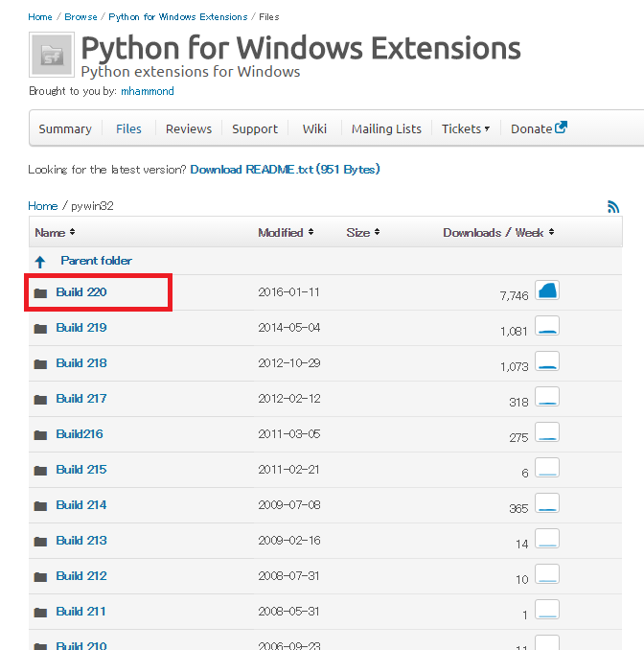Open the Support tab
Viewport: 644px width, 650px height.
pyautogui.click(x=255, y=128)
